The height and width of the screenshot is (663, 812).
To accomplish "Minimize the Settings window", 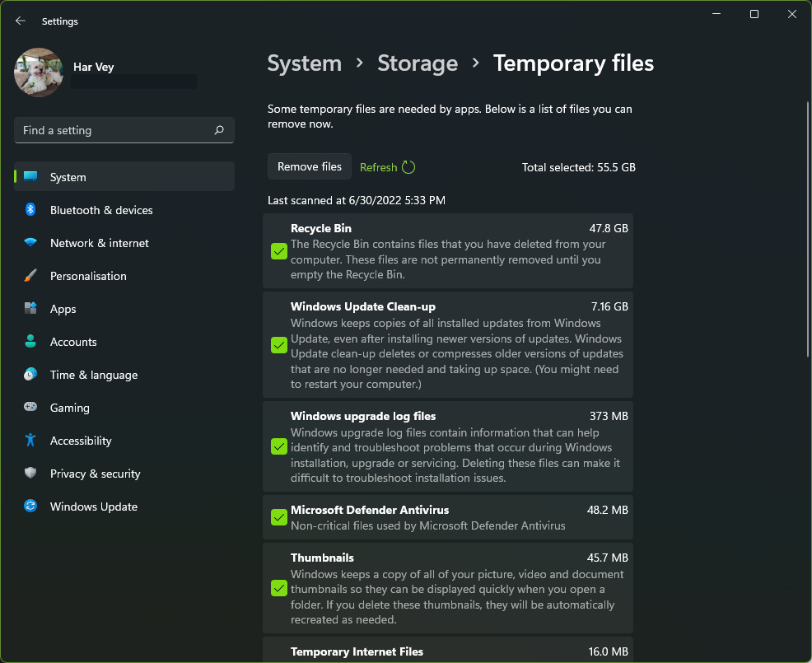I will 716,14.
